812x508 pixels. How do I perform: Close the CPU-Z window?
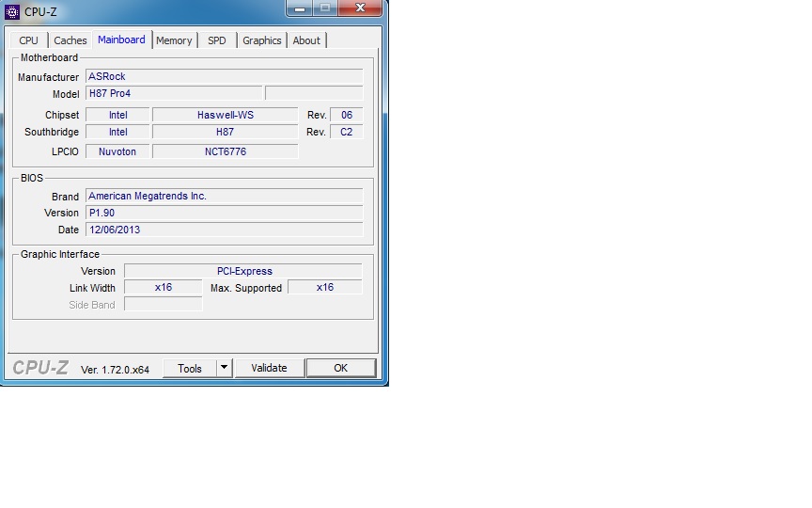coord(361,8)
